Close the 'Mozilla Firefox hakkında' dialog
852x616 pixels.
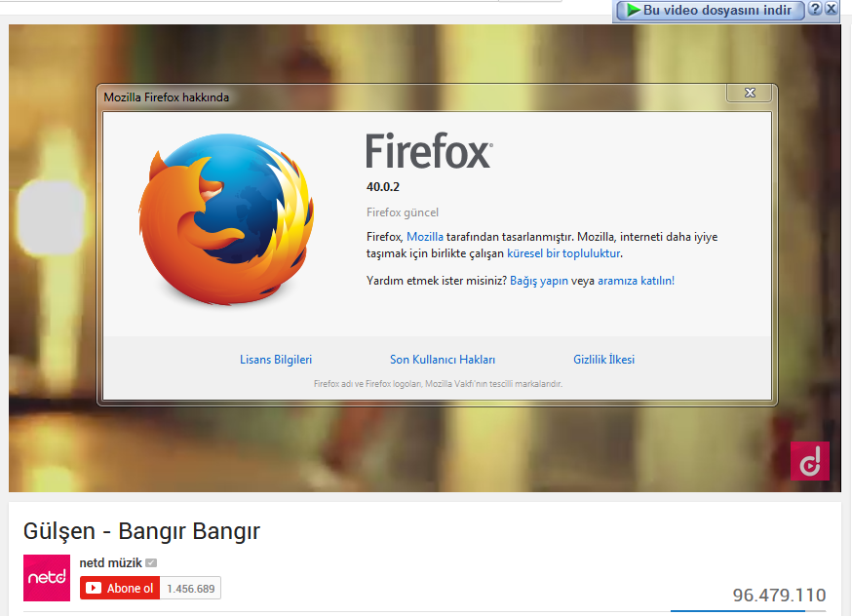click(750, 93)
